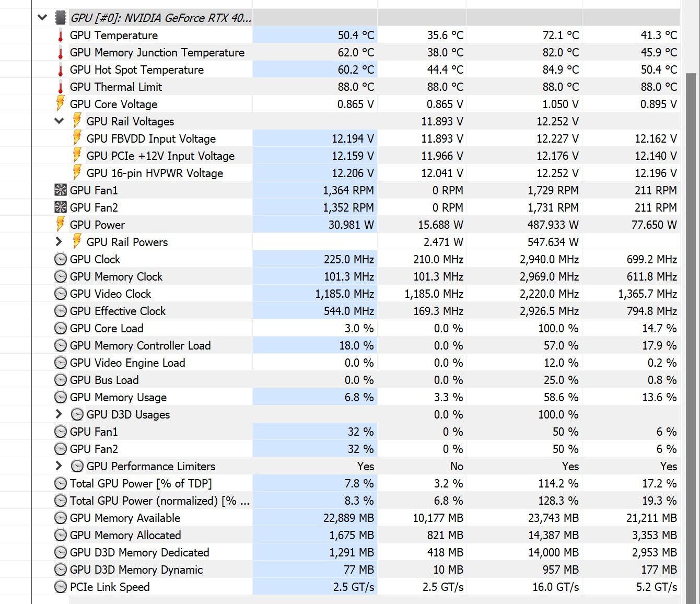Click the maximum value 16.0 GT/s
The height and width of the screenshot is (604, 700).
(555, 587)
